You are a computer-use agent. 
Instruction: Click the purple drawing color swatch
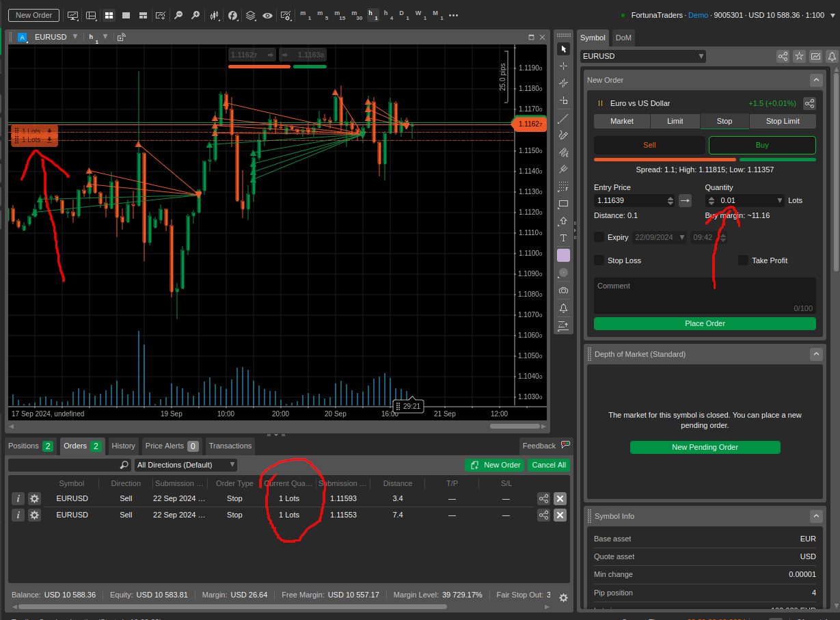pyautogui.click(x=563, y=255)
